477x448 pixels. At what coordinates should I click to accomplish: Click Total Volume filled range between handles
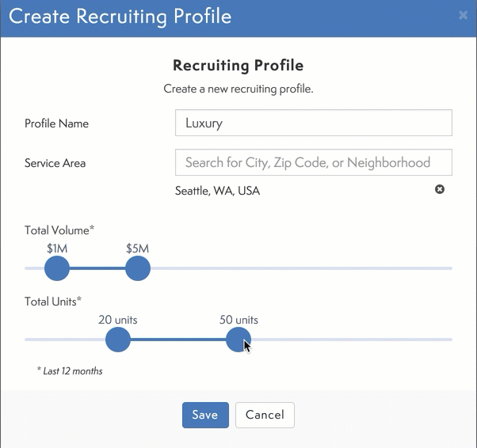tap(97, 268)
